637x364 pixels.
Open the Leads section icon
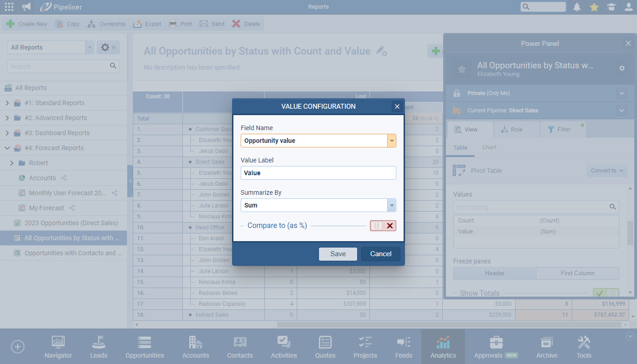tap(99, 347)
